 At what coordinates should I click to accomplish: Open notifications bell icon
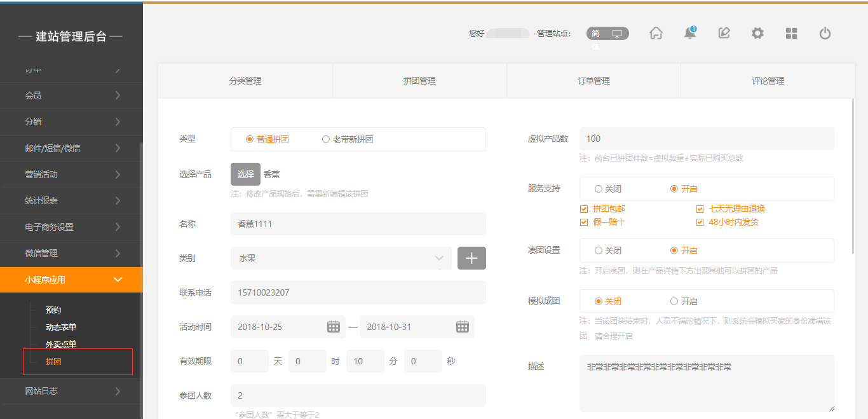(689, 34)
